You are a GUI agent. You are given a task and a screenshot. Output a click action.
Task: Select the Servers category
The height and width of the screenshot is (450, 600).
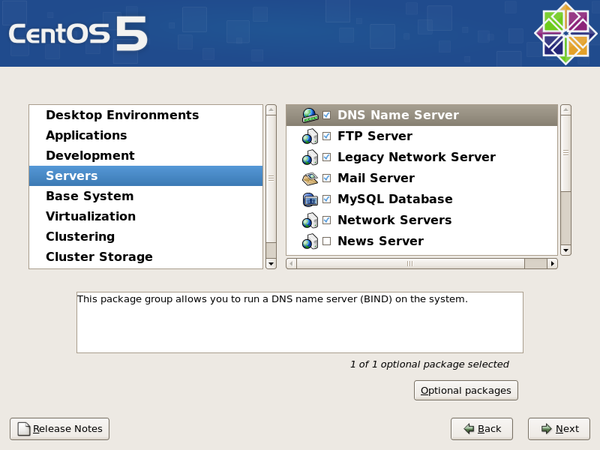146,176
